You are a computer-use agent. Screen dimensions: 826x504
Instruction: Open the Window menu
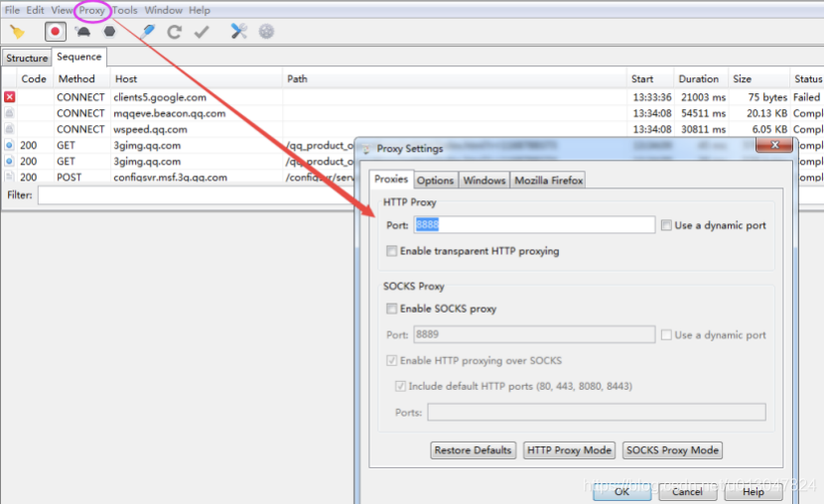point(163,10)
